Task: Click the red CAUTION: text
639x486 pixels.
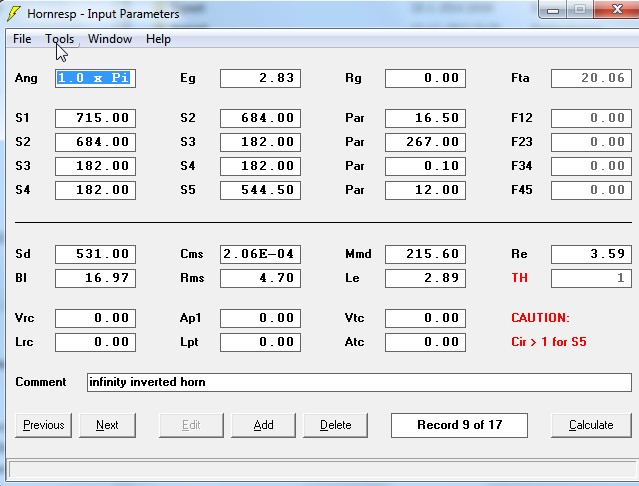Action: tap(540, 318)
